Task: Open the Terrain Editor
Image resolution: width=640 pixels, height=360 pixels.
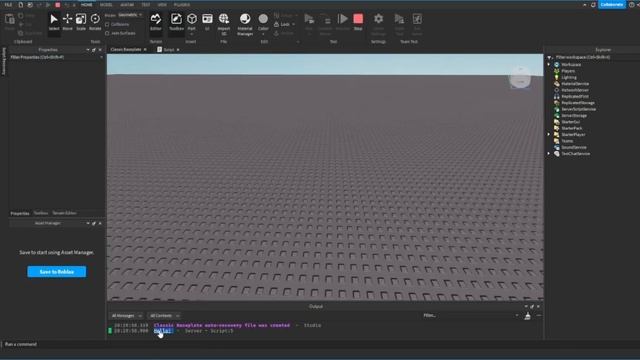Action: (x=156, y=22)
